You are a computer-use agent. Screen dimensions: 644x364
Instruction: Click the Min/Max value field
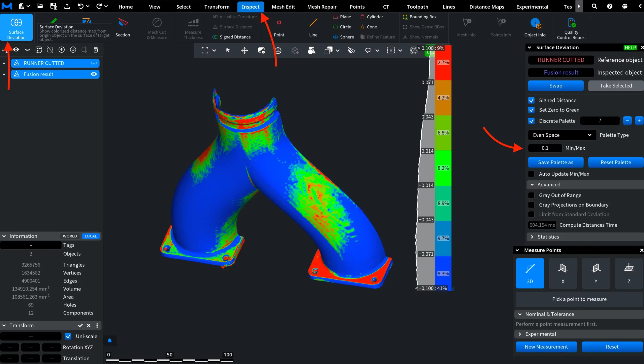[x=545, y=148]
